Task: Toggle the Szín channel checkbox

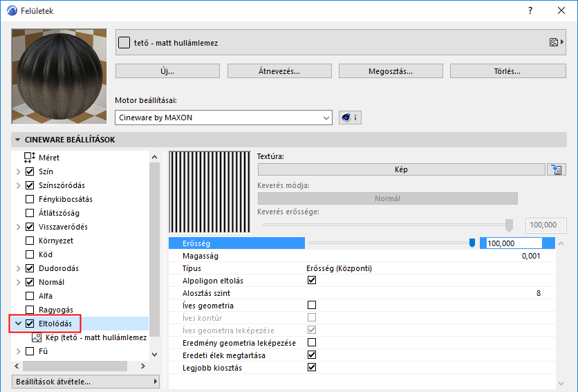Action: [x=30, y=171]
